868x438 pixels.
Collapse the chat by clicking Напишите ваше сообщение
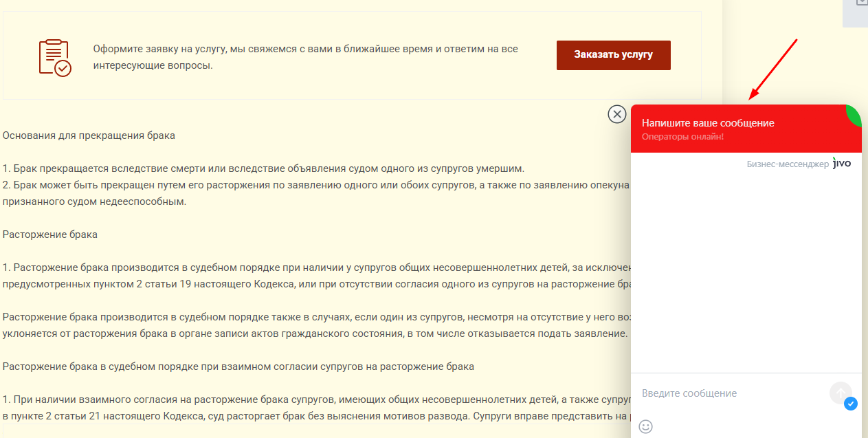click(708, 122)
